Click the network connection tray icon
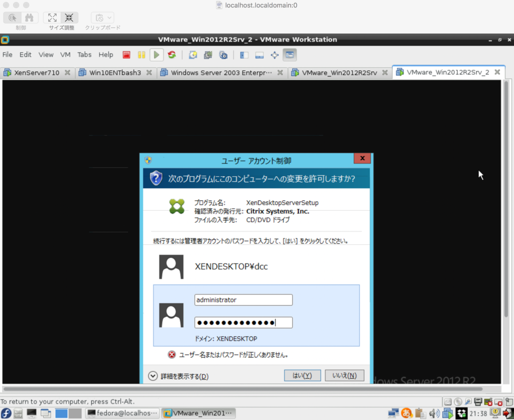 394,413
